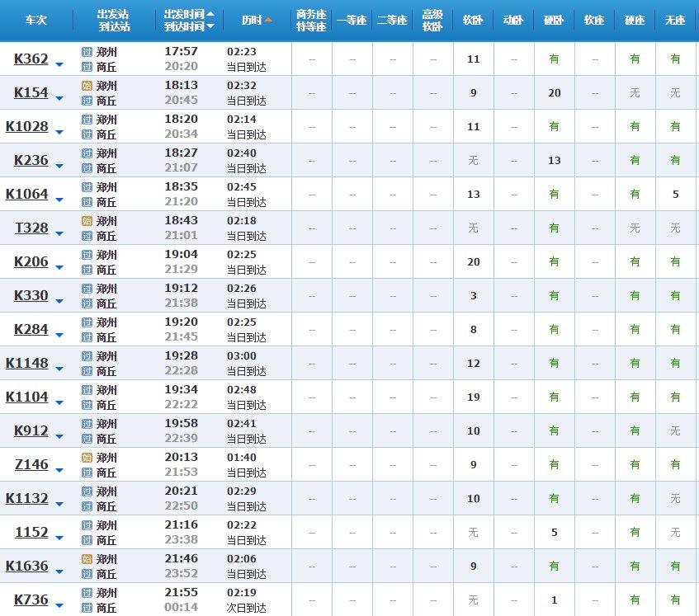
Task: Select hard sleeper count 5 for 1152
Action: pos(554,533)
